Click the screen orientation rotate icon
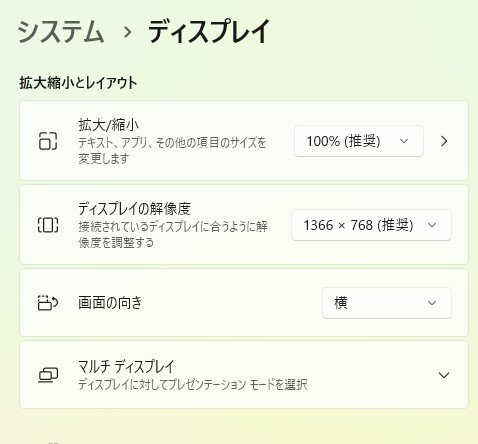This screenshot has height=444, width=478. coord(48,303)
